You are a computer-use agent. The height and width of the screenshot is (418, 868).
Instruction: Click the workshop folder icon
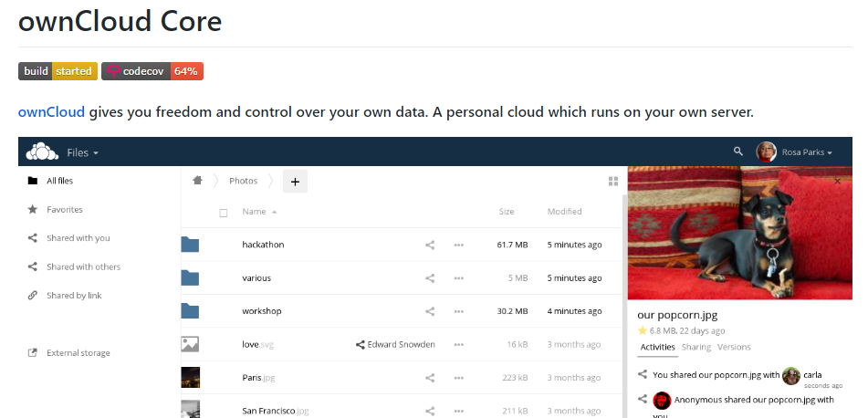190,310
